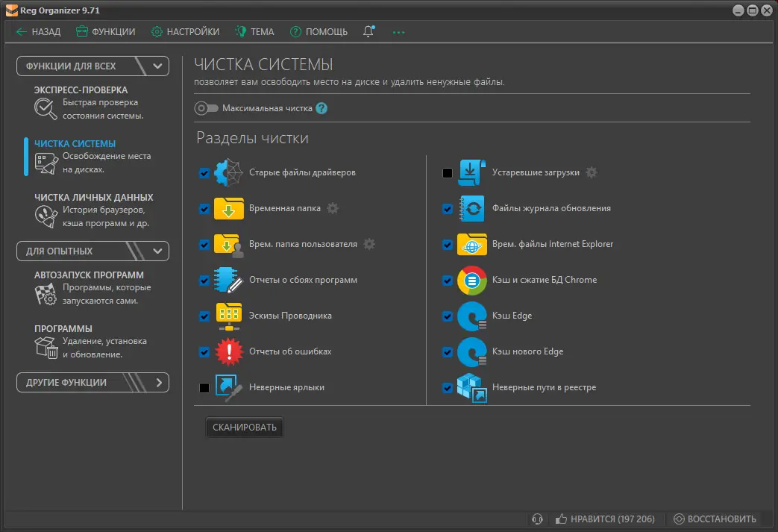Open the Тема menu
The width and height of the screenshot is (778, 532).
(x=255, y=32)
